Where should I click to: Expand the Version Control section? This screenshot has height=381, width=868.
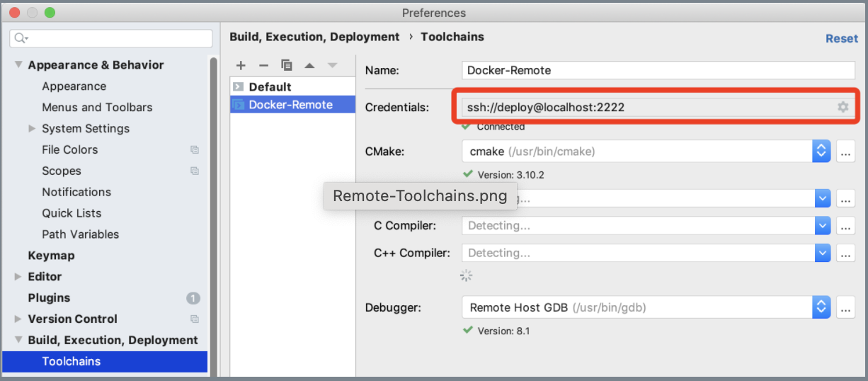coord(18,319)
